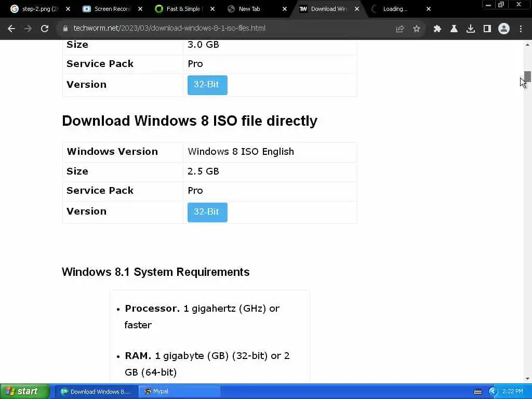532x399 pixels.
Task: Select the Mypal taskbar button
Action: pyautogui.click(x=180, y=392)
